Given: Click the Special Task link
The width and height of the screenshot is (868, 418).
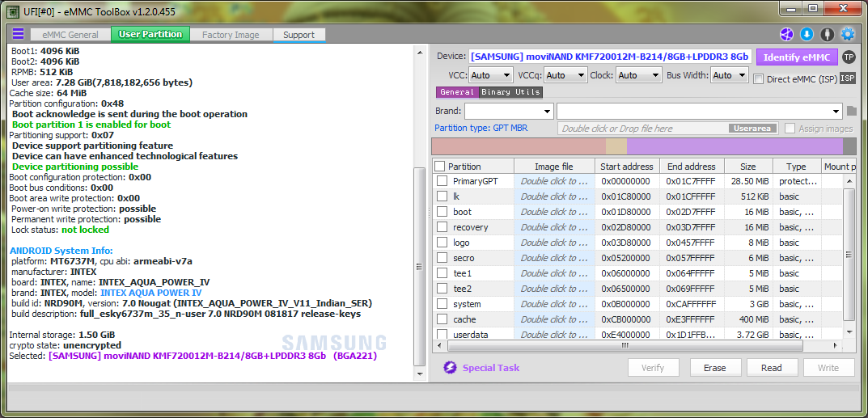Looking at the screenshot, I should point(491,368).
